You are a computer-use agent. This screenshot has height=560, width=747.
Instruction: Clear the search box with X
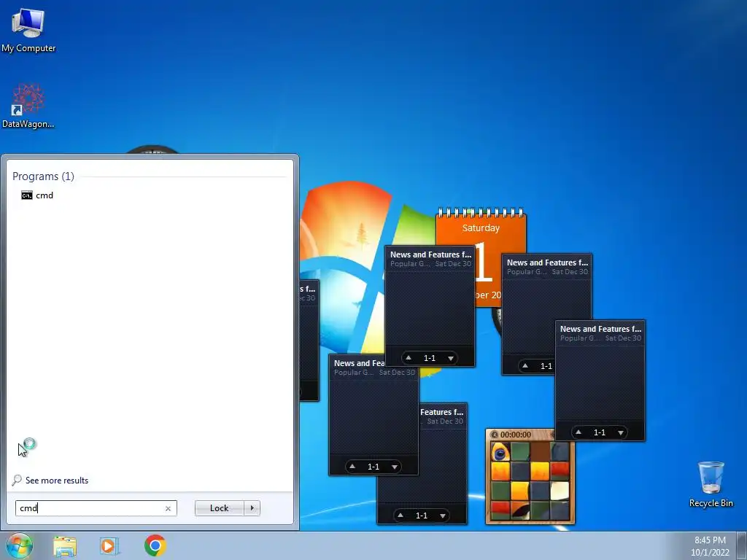[x=168, y=508]
